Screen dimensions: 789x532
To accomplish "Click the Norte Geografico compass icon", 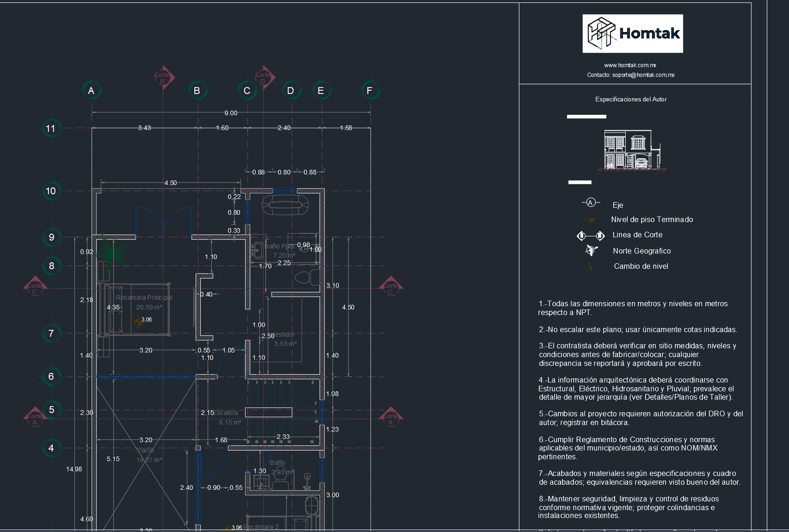I will point(590,250).
